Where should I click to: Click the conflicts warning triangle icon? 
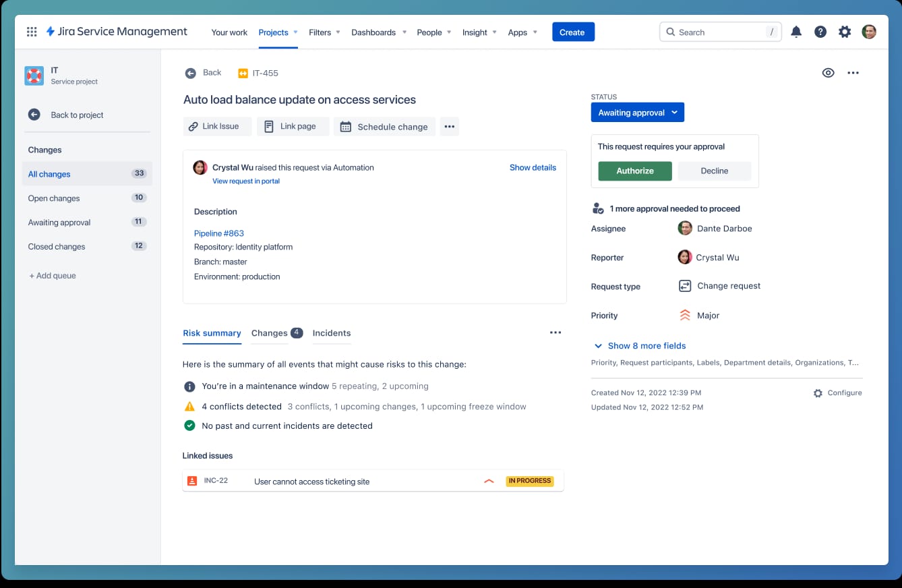pyautogui.click(x=189, y=407)
